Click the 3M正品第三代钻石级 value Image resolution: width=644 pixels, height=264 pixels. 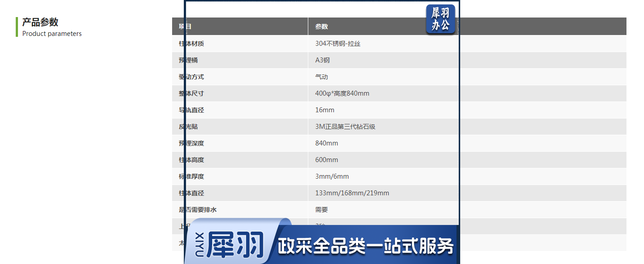coord(345,127)
